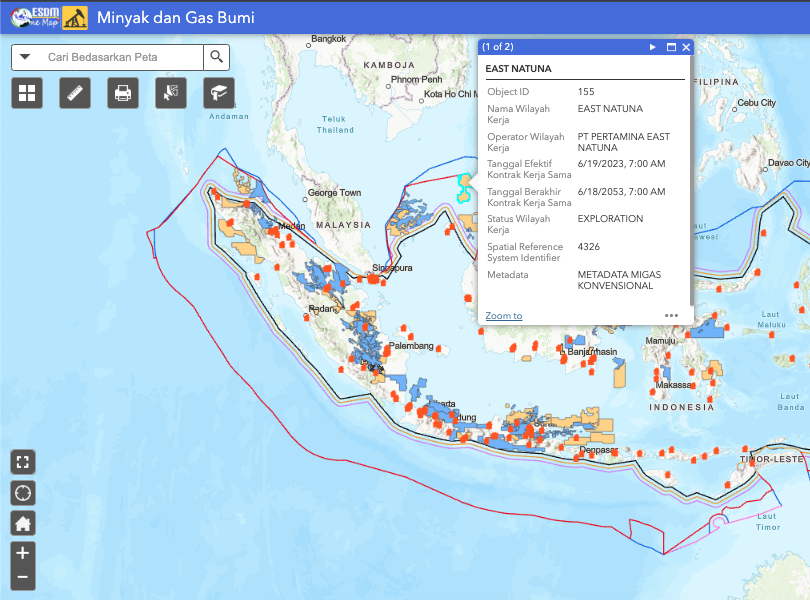This screenshot has width=810, height=600.
Task: Close the East Natuna popup
Action: coord(686,47)
